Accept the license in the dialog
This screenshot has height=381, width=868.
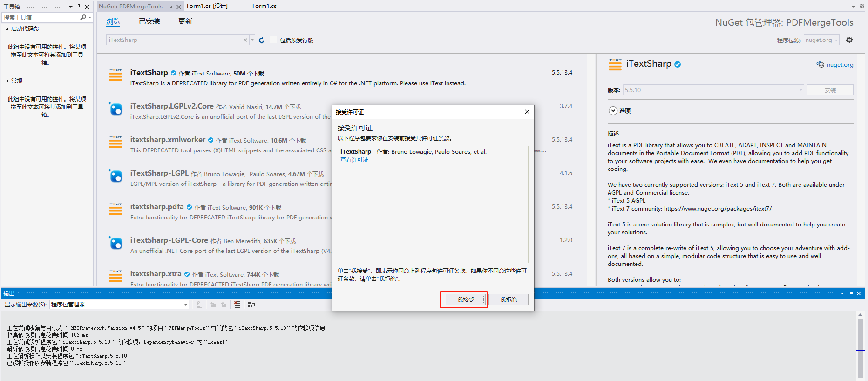pos(465,299)
